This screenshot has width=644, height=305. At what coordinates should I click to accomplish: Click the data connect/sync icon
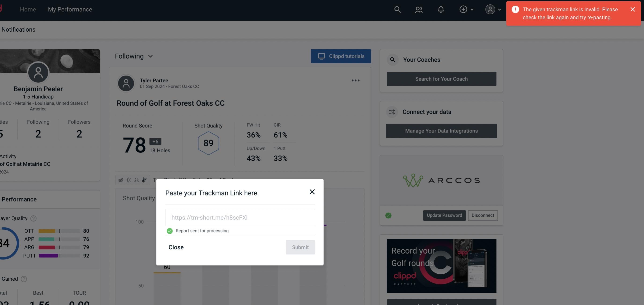pos(392,112)
